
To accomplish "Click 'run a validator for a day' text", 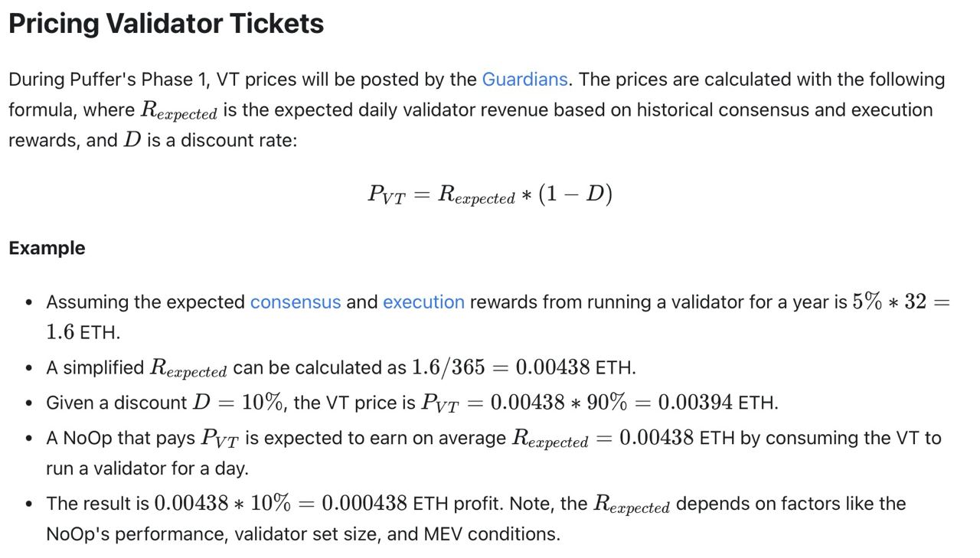I will click(x=146, y=468).
